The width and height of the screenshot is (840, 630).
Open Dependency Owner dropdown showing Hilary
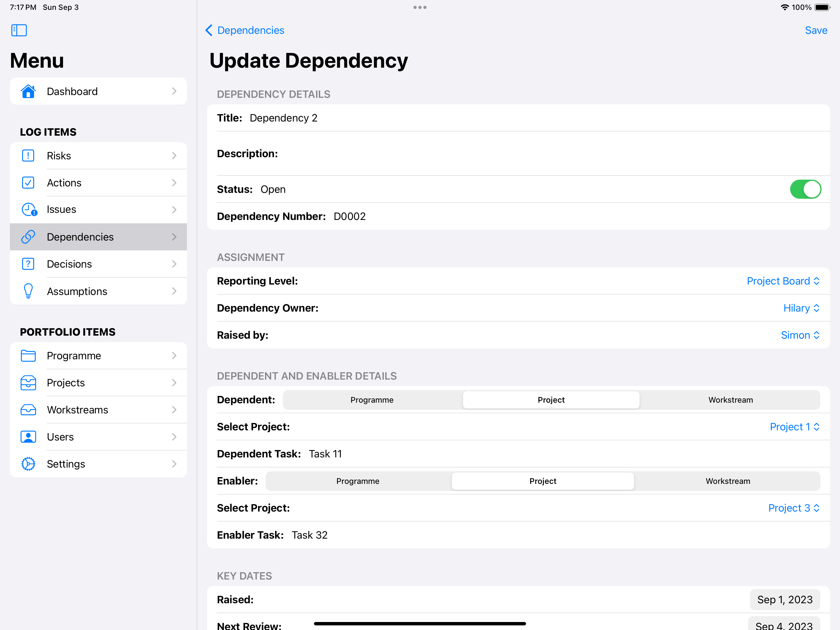coord(801,308)
